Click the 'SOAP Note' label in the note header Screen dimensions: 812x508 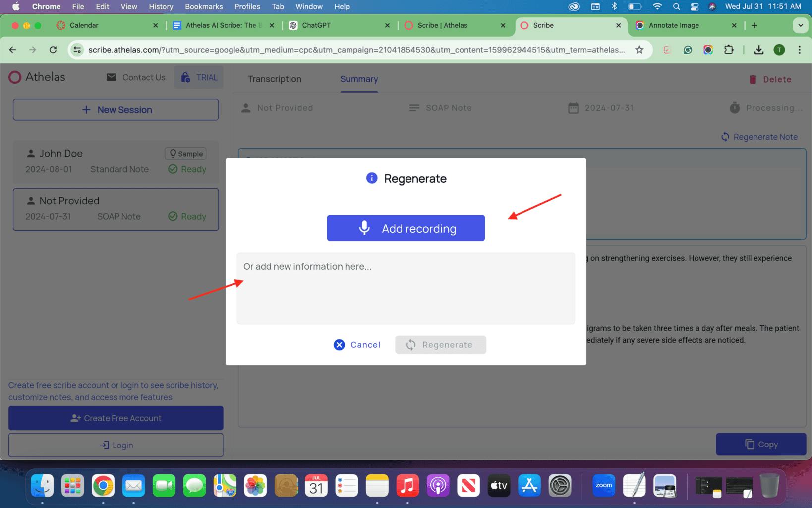coord(449,108)
